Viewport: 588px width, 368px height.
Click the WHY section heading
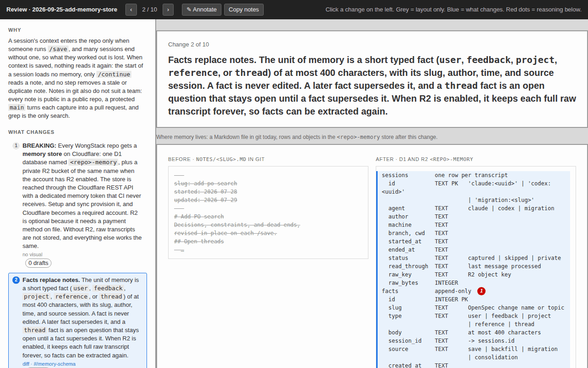(x=15, y=30)
